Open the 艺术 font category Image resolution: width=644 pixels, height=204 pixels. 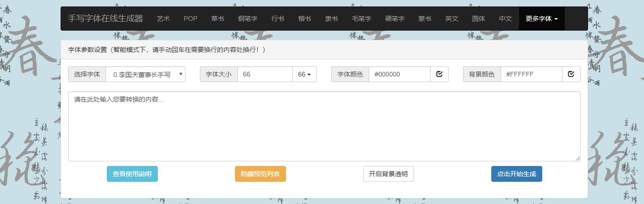click(163, 19)
